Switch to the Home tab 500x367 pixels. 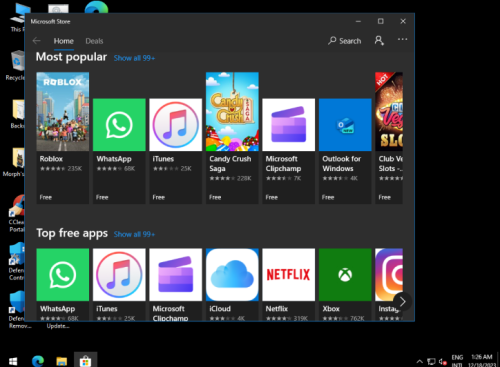coord(64,41)
